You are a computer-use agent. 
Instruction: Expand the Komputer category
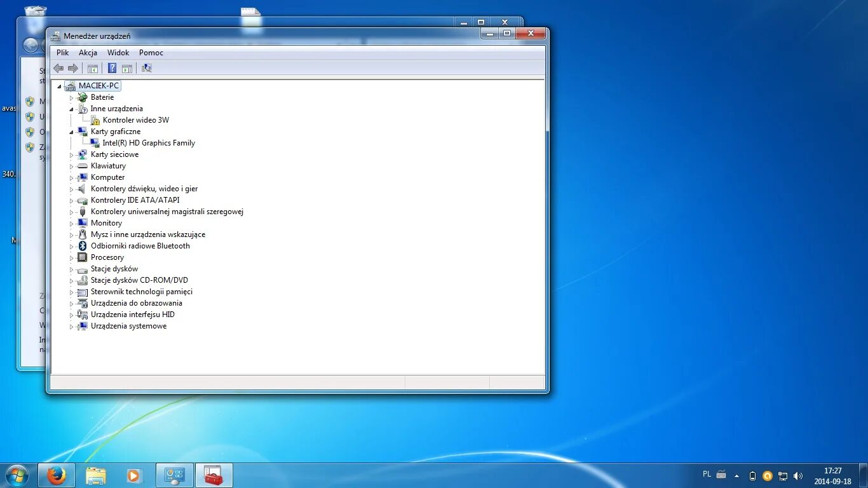coord(71,177)
